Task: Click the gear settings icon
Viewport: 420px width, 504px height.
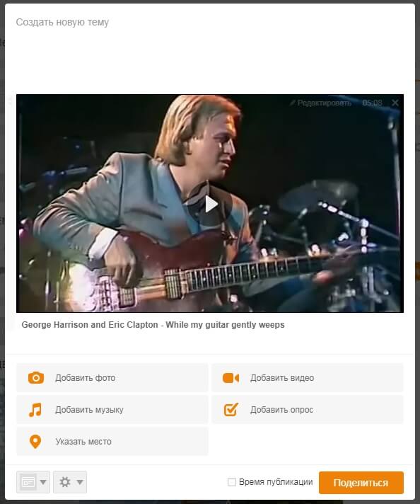Action: point(65,482)
